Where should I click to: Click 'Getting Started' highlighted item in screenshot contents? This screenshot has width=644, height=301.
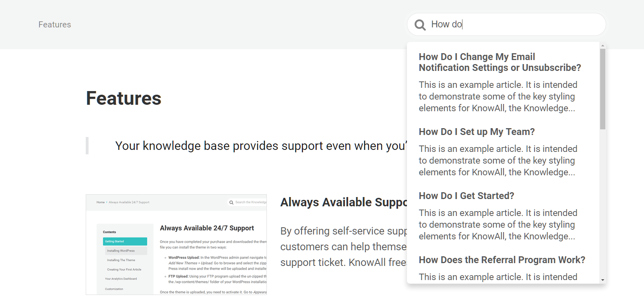click(x=125, y=241)
